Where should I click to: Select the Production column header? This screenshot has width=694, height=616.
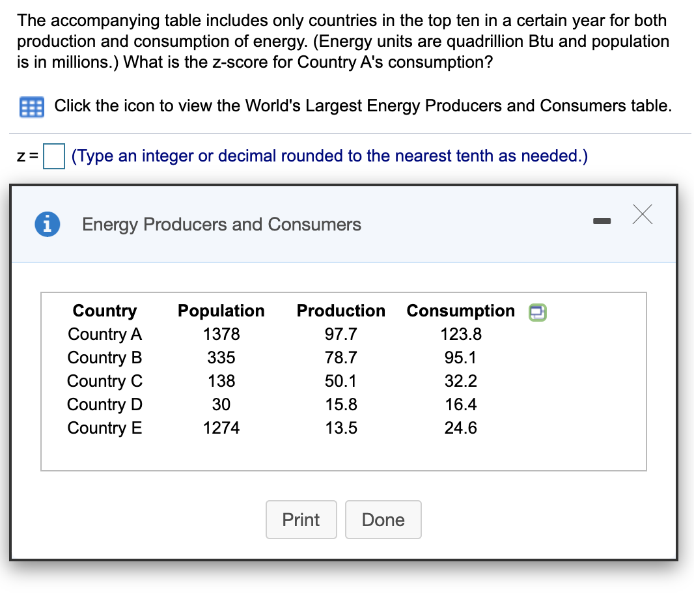point(340,311)
